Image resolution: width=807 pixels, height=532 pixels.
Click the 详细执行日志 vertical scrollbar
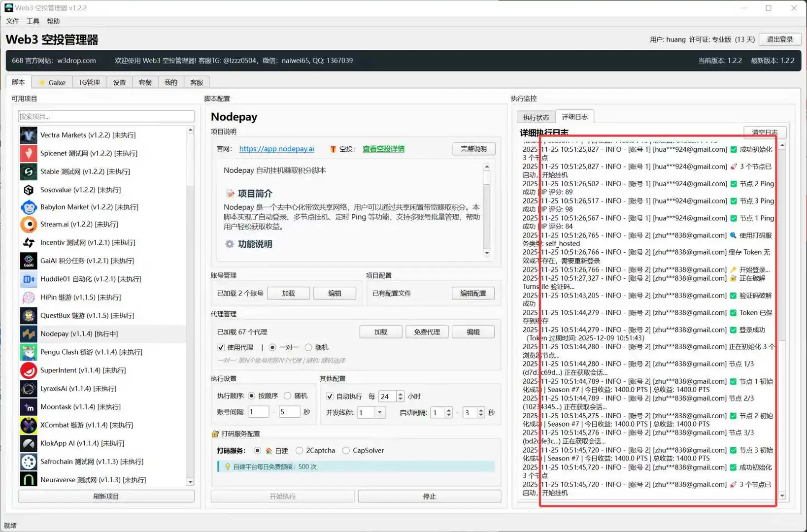tap(782, 321)
